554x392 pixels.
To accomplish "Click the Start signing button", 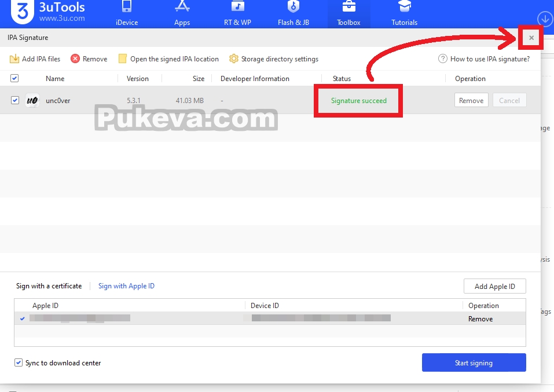I will [474, 362].
